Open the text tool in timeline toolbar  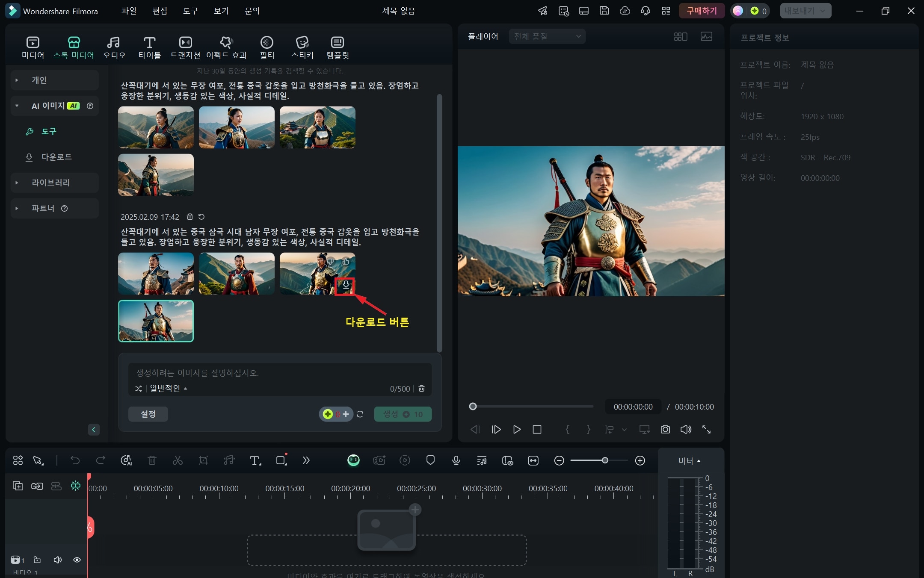click(255, 460)
